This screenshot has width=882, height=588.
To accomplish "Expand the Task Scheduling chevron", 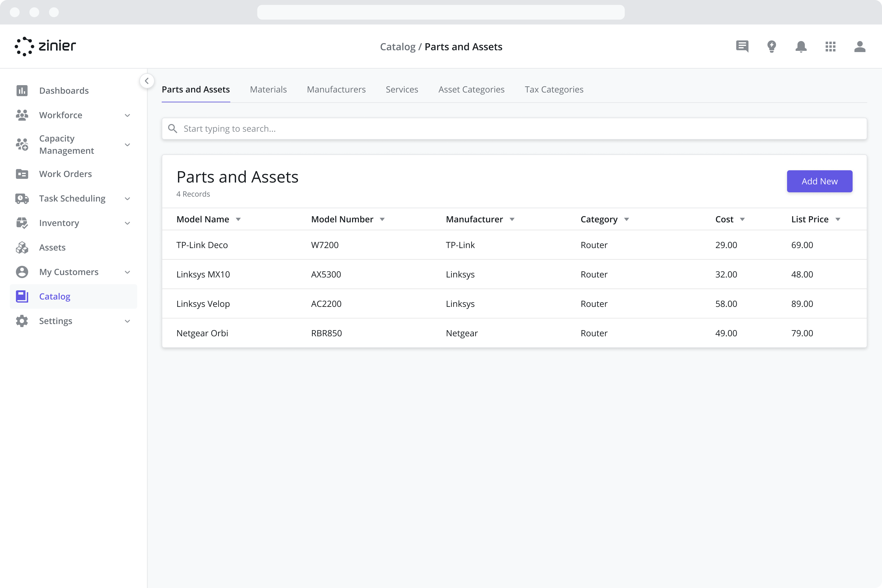I will point(127,198).
